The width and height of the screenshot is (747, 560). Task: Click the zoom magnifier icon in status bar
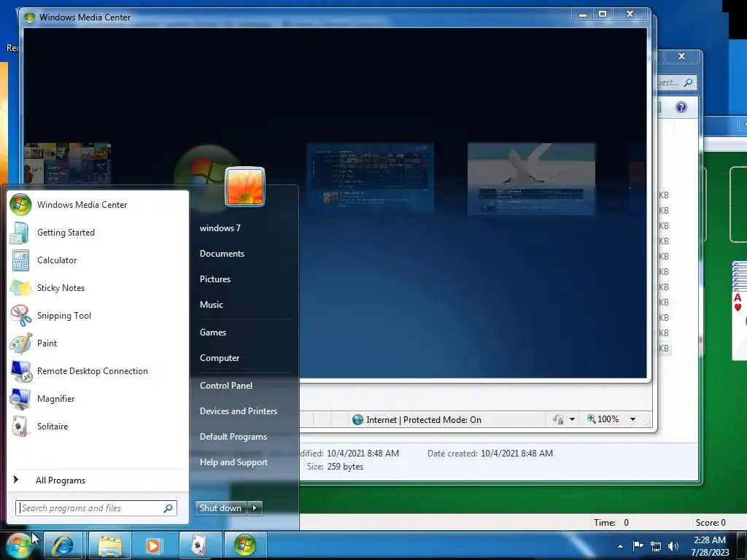(x=591, y=419)
